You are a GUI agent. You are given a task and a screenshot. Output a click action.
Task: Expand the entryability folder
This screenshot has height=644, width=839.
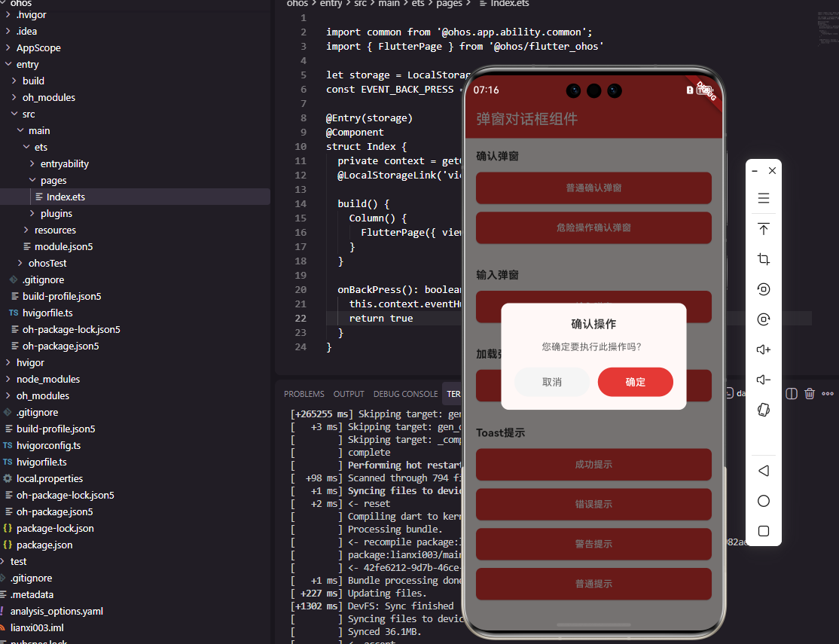click(x=64, y=163)
